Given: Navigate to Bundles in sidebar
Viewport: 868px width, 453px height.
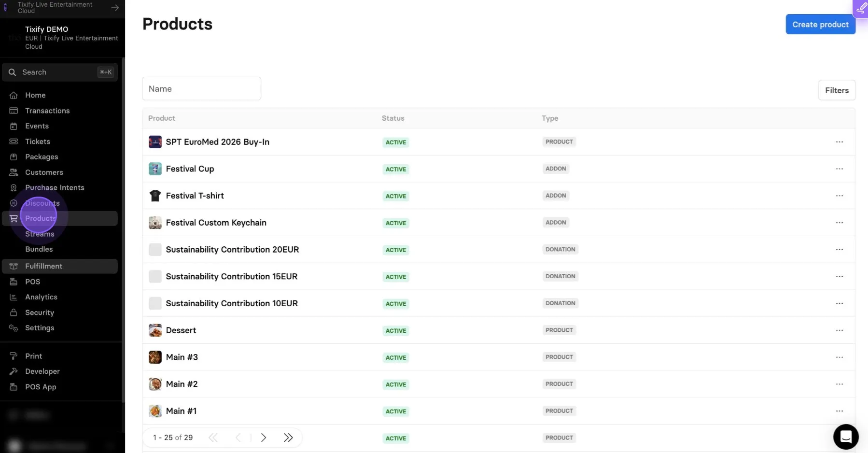Looking at the screenshot, I should click(x=39, y=249).
